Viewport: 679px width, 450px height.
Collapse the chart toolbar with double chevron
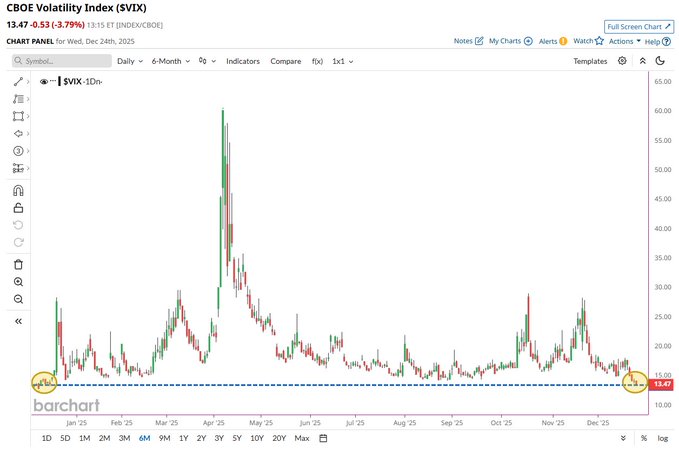(643, 61)
